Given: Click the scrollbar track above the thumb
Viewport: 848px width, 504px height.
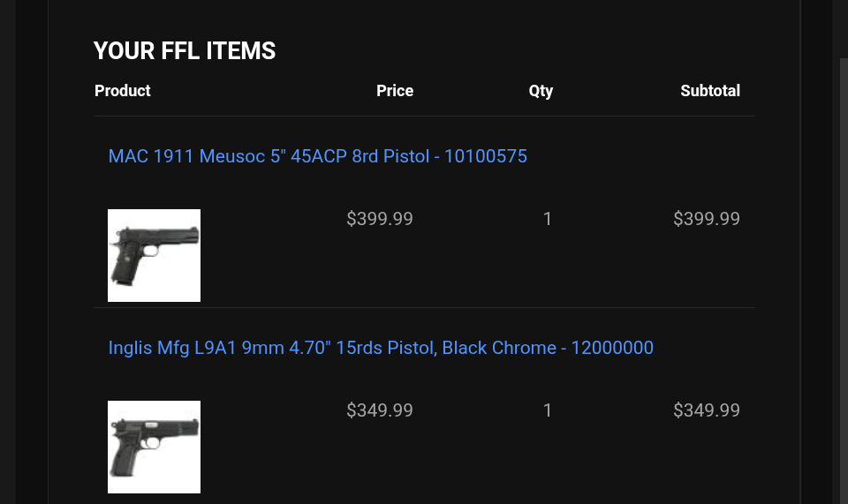Looking at the screenshot, I should pyautogui.click(x=843, y=26).
